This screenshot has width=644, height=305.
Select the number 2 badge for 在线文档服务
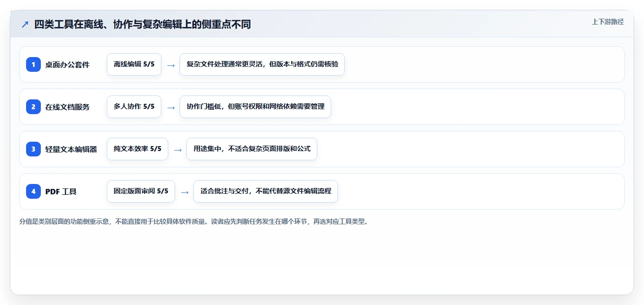point(33,107)
